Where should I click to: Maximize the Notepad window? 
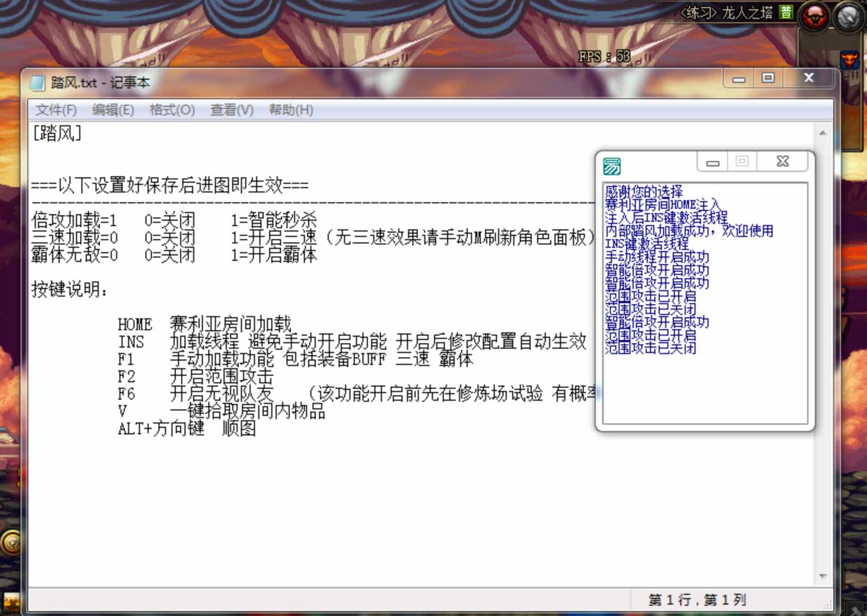coord(768,79)
